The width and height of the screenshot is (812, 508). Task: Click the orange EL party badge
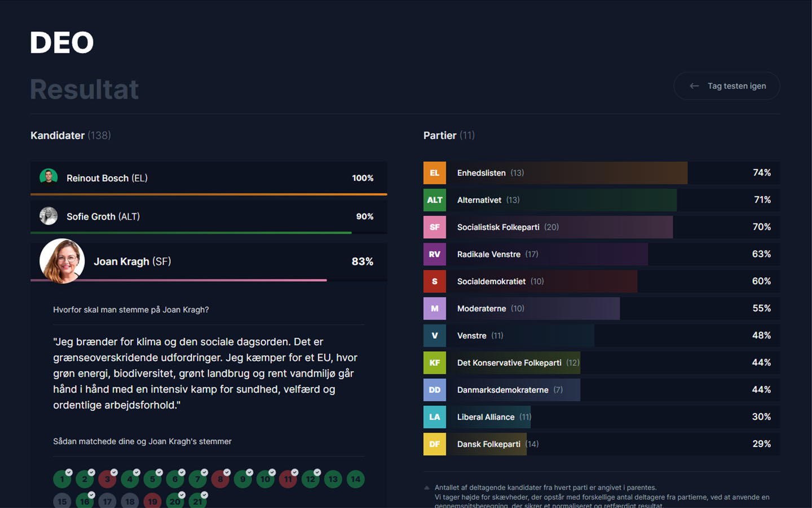pyautogui.click(x=435, y=173)
